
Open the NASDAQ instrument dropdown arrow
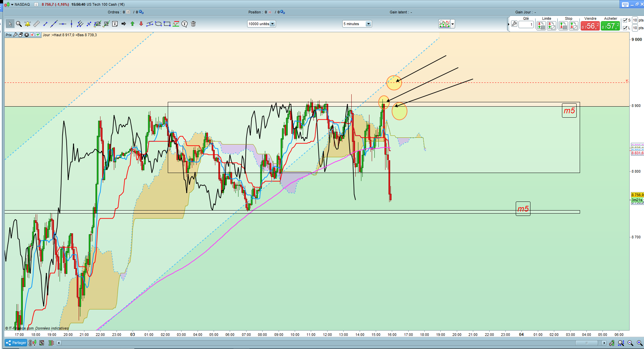pos(12,4)
